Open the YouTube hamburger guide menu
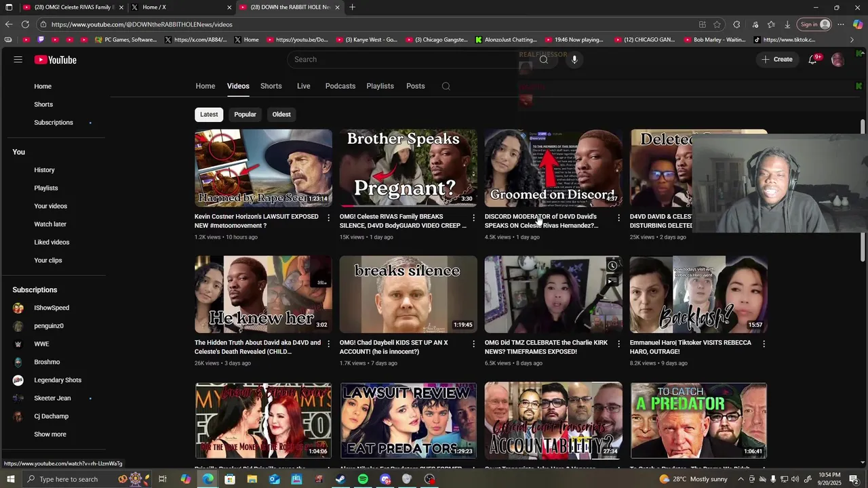Viewport: 868px width, 488px height. (x=18, y=60)
